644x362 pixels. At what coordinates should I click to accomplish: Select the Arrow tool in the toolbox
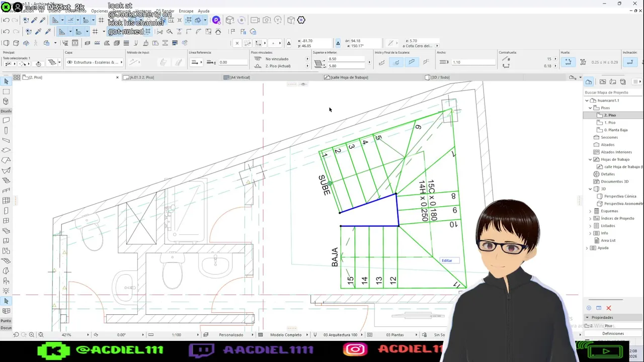[x=6, y=81]
